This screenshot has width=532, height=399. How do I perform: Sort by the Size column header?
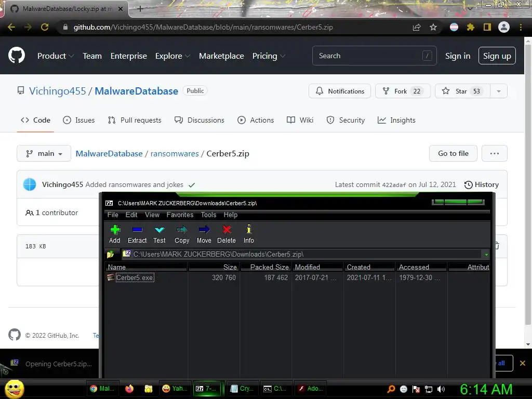[x=214, y=267]
